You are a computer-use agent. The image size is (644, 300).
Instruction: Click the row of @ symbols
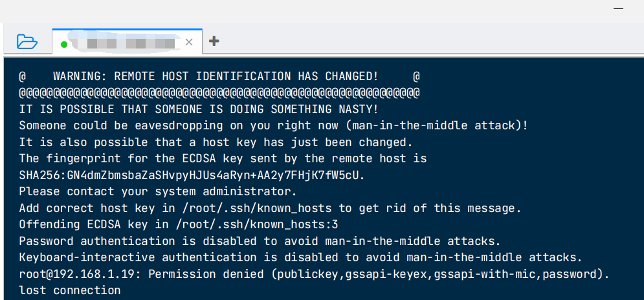(x=219, y=92)
